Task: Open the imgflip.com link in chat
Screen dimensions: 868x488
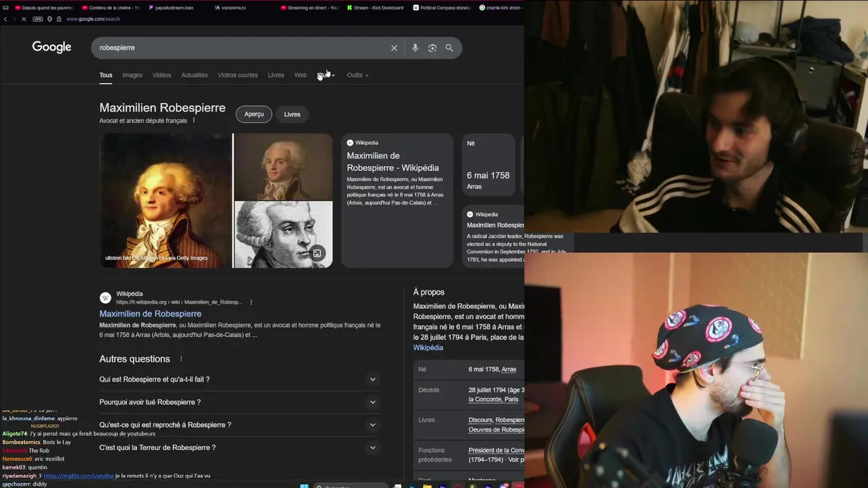Action: click(x=79, y=476)
